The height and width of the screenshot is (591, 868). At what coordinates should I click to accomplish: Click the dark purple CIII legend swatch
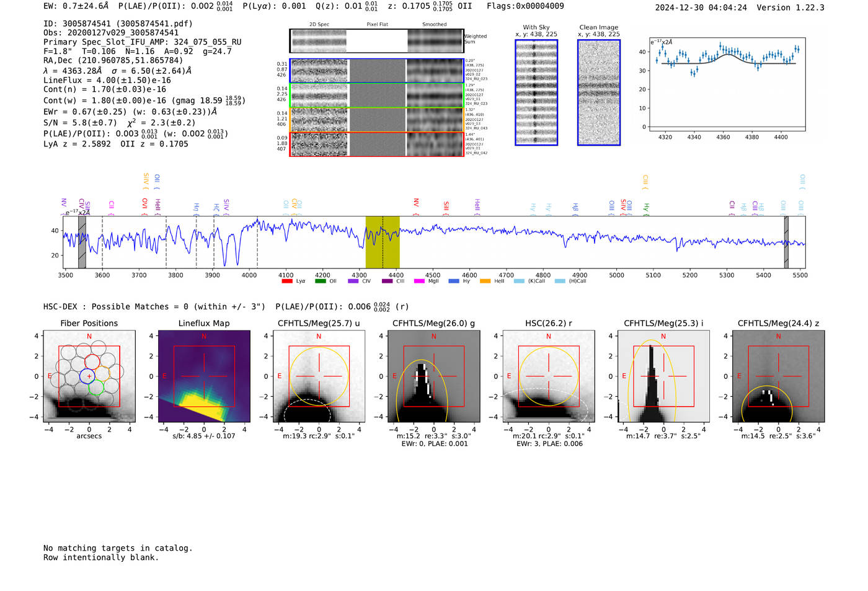pyautogui.click(x=387, y=281)
